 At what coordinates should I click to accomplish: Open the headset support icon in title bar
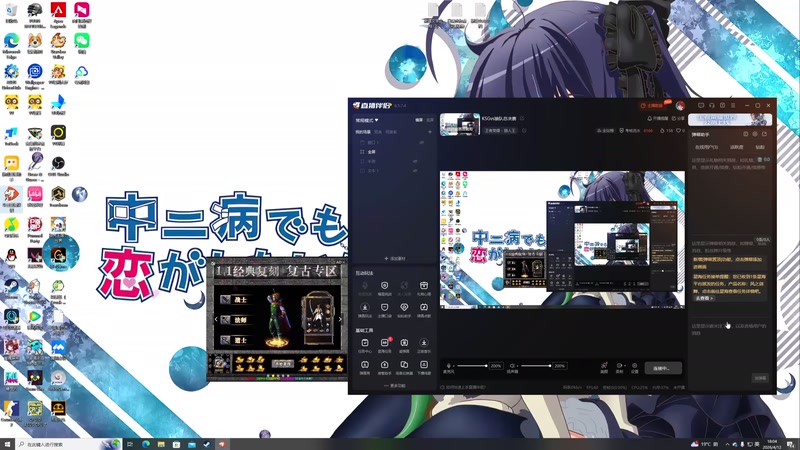pyautogui.click(x=712, y=106)
